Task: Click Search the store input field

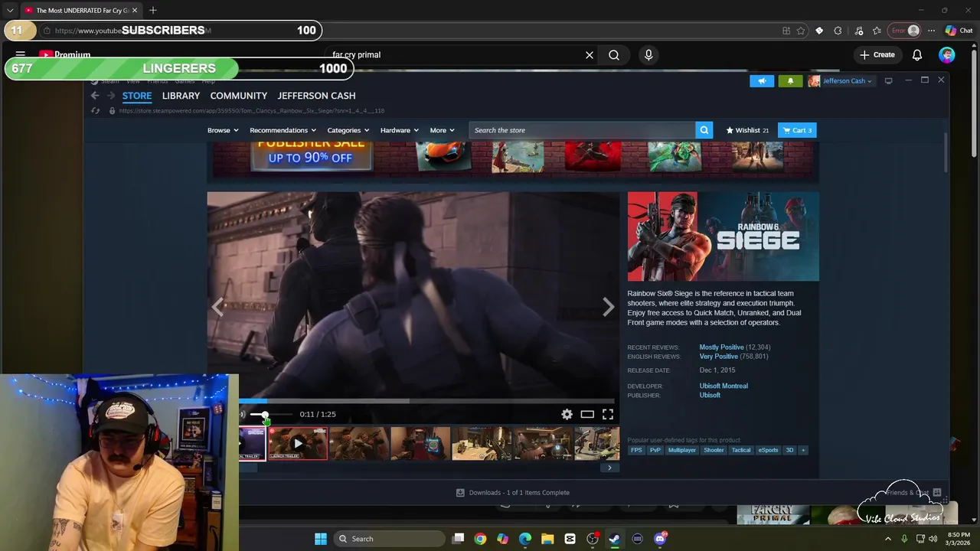Action: (583, 130)
